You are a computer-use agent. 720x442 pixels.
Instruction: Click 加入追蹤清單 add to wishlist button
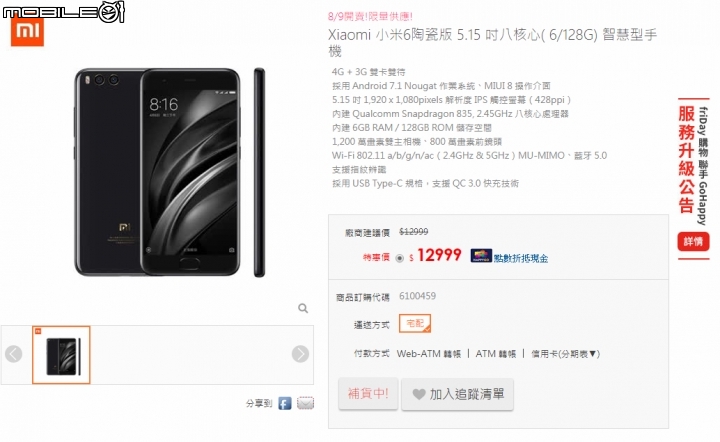coord(457,394)
